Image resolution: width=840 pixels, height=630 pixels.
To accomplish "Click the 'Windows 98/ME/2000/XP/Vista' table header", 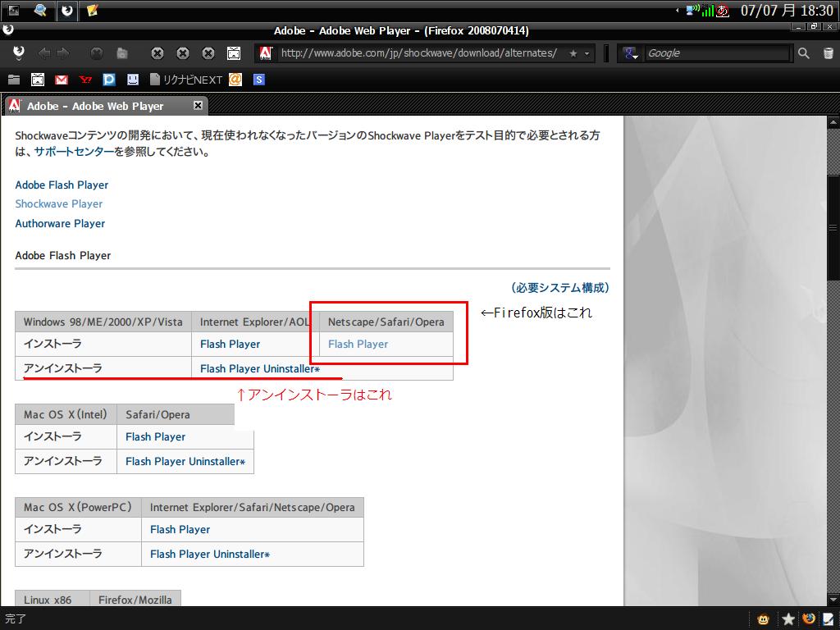I will pyautogui.click(x=103, y=322).
